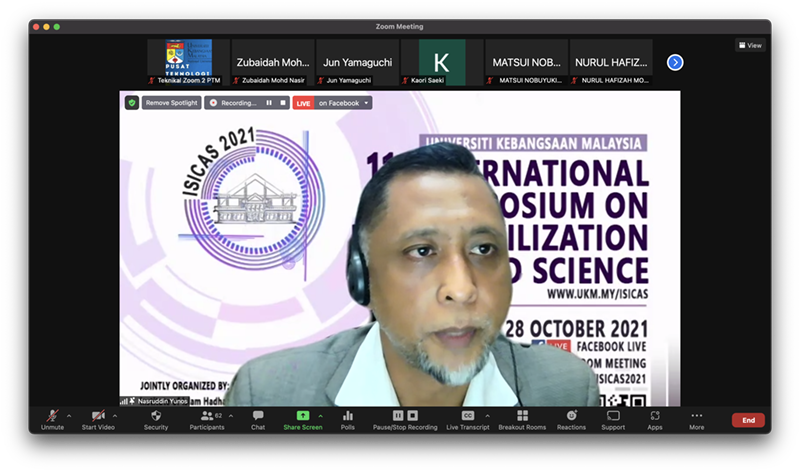End the meeting with the red End button
Viewport: 800px width, 472px height.
747,420
